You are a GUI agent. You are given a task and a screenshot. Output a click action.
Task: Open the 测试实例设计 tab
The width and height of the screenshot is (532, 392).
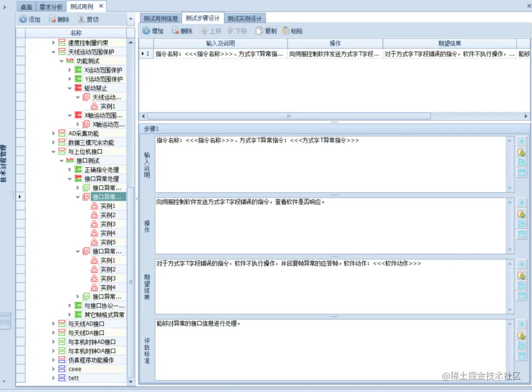click(245, 18)
